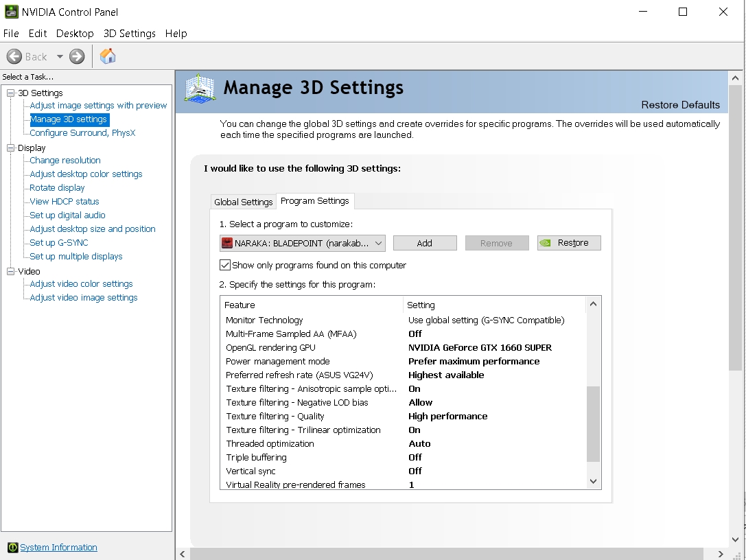Open Configure Surround, PhysX
The width and height of the screenshot is (746, 560).
point(82,132)
